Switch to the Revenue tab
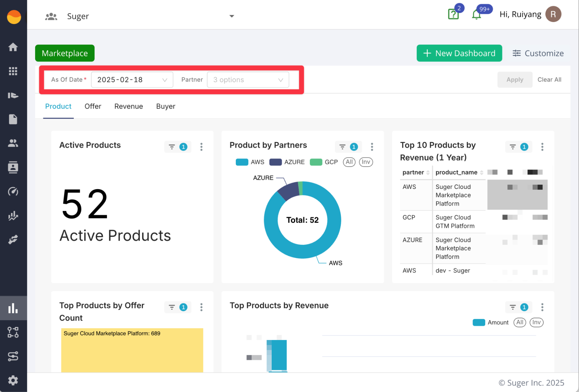Screen dimensions: 579x392 click(x=129, y=106)
